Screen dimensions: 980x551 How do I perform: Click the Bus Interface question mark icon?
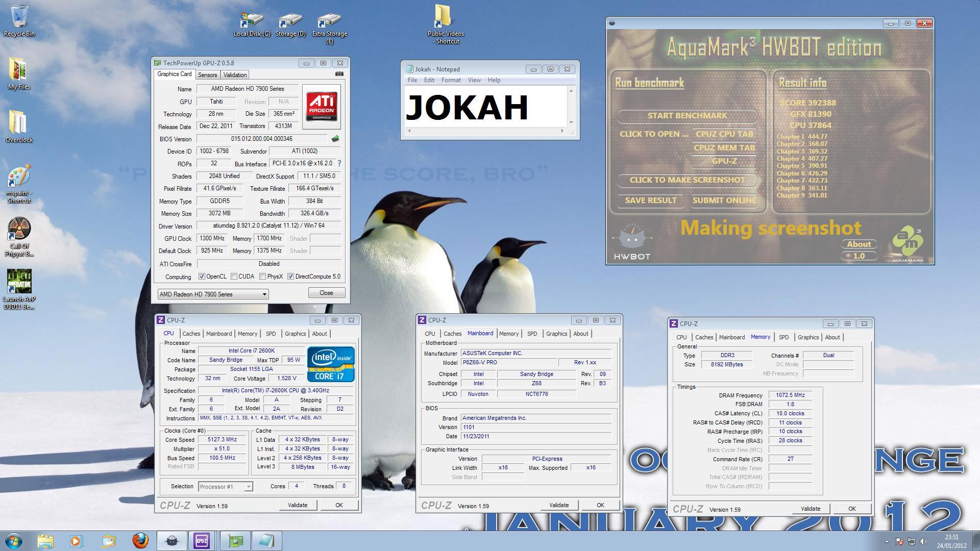click(x=339, y=163)
